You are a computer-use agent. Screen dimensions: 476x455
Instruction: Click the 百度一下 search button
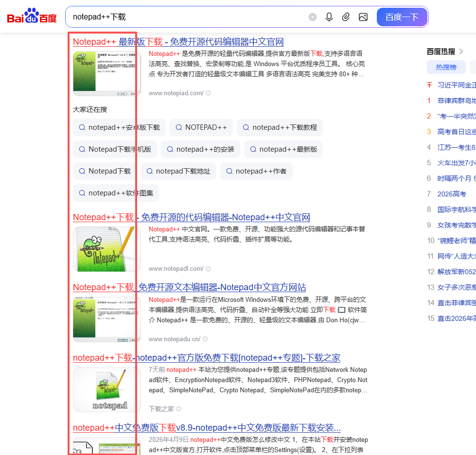(402, 17)
